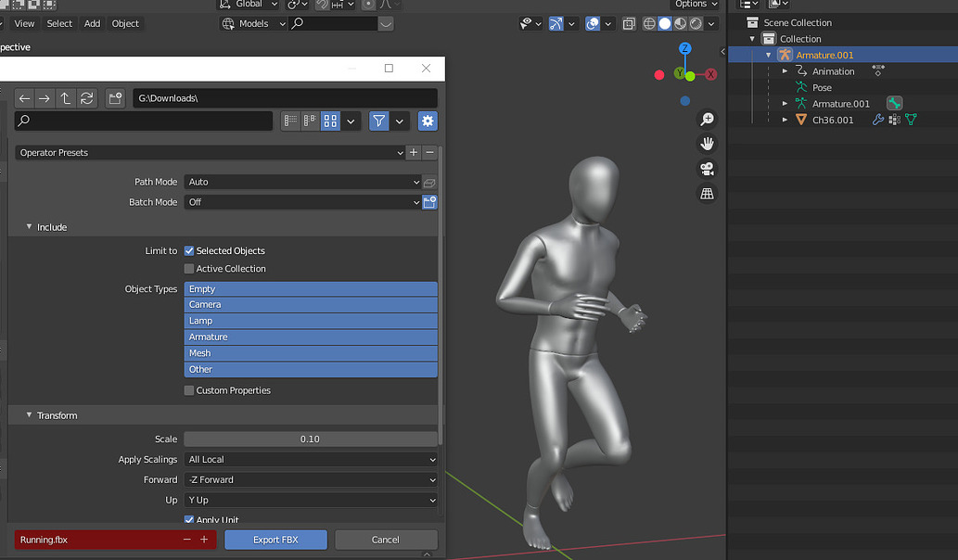Toggle perspective/orthographic grid gizmo
The image size is (958, 560).
click(x=707, y=194)
